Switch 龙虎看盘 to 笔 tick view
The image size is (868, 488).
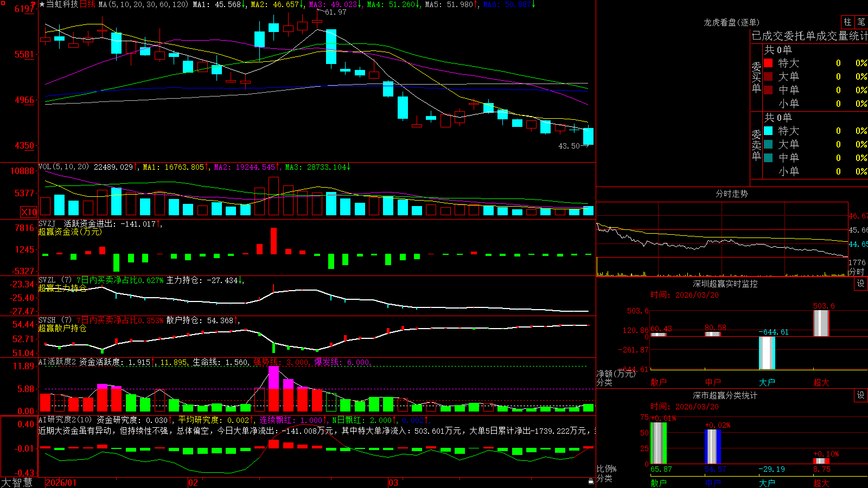[x=861, y=22]
